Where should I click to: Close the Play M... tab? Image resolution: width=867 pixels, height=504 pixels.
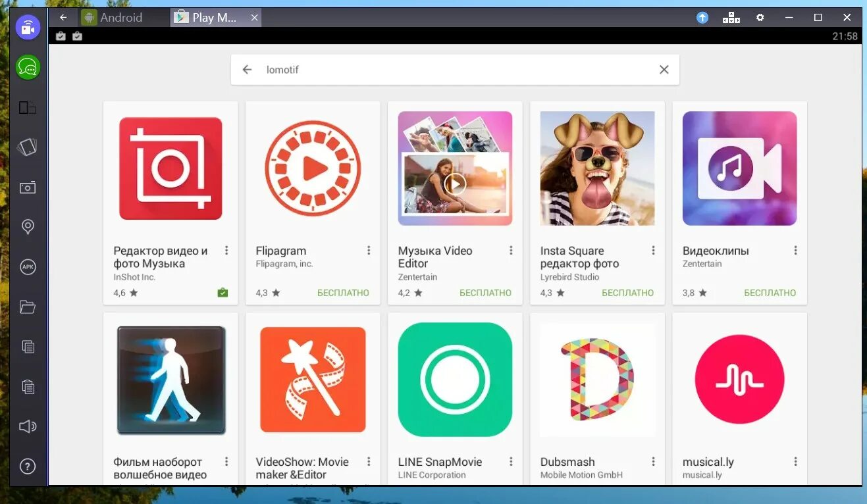[254, 18]
